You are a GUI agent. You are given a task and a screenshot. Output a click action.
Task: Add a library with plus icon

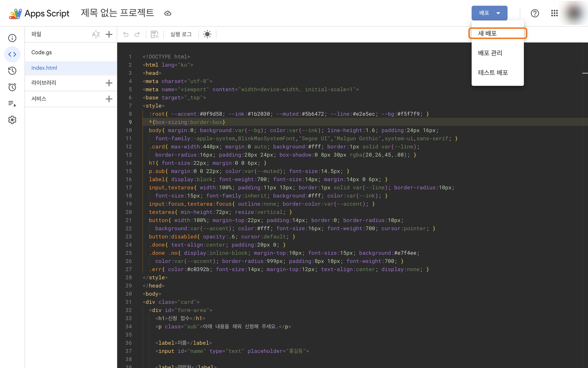[x=109, y=83]
